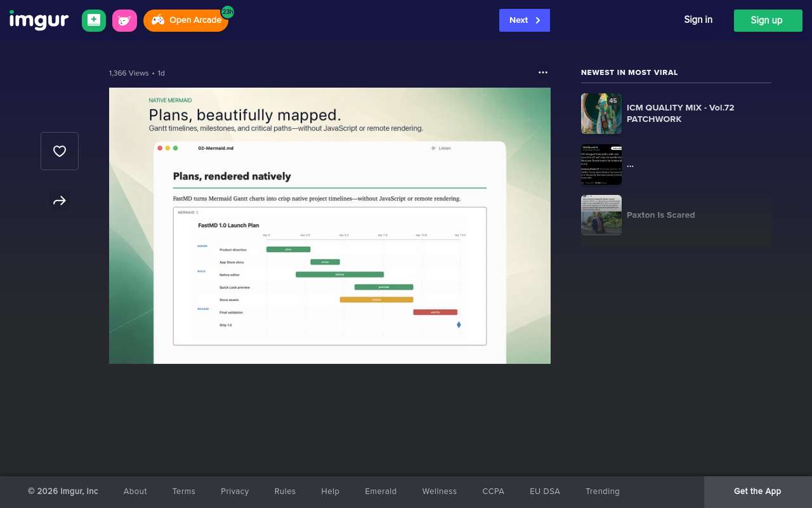Open the Privacy footer link
The height and width of the screenshot is (508, 812).
(235, 491)
